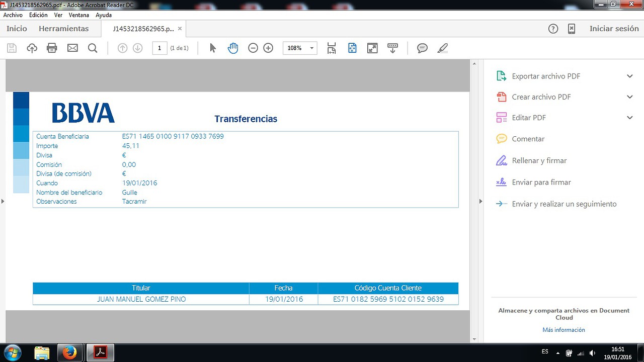Click Editar PDF tool icon

(x=501, y=118)
